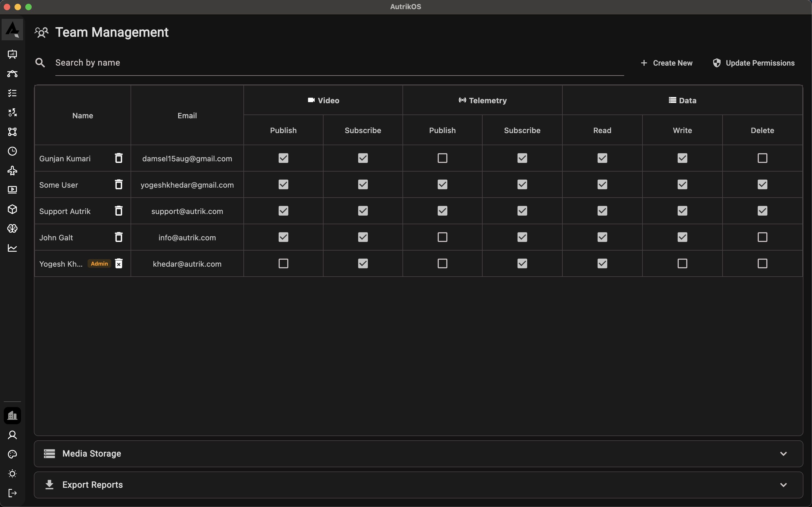Open the dashboard presentation panel from sidebar
812x507 pixels.
point(12,55)
